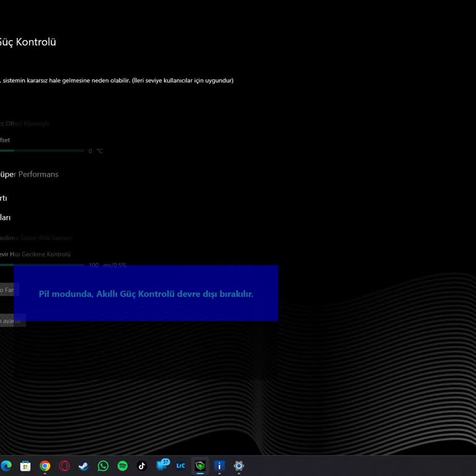Screen dimensions: 476x476
Task: Open the TikTok taskbar icon
Action: click(x=141, y=465)
